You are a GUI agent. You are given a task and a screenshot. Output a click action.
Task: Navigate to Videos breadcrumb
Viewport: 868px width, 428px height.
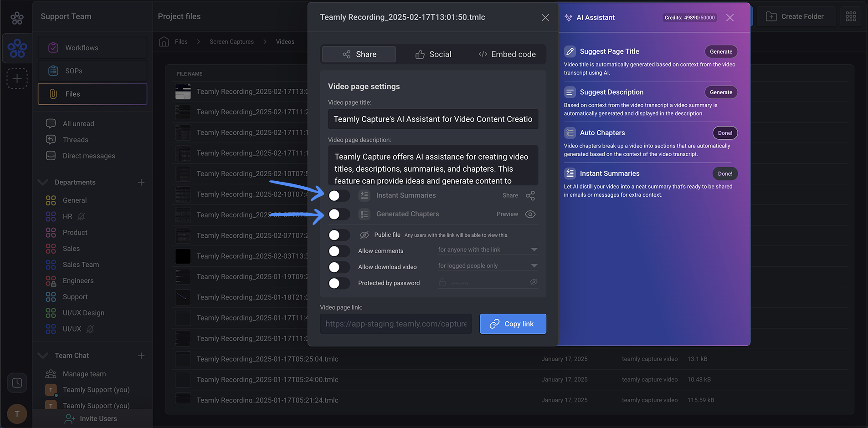coord(285,41)
